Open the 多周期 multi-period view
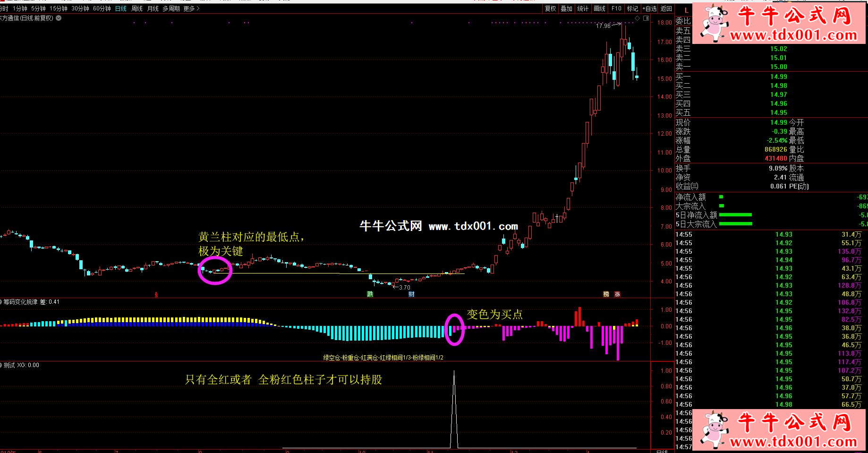The width and height of the screenshot is (868, 453). click(171, 9)
